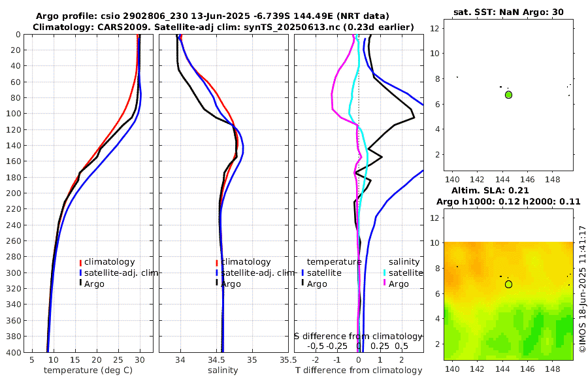Image resolution: width=588 pixels, height=379 pixels.
Task: Click the hollow circle marker on SLA map
Action: pyautogui.click(x=508, y=284)
